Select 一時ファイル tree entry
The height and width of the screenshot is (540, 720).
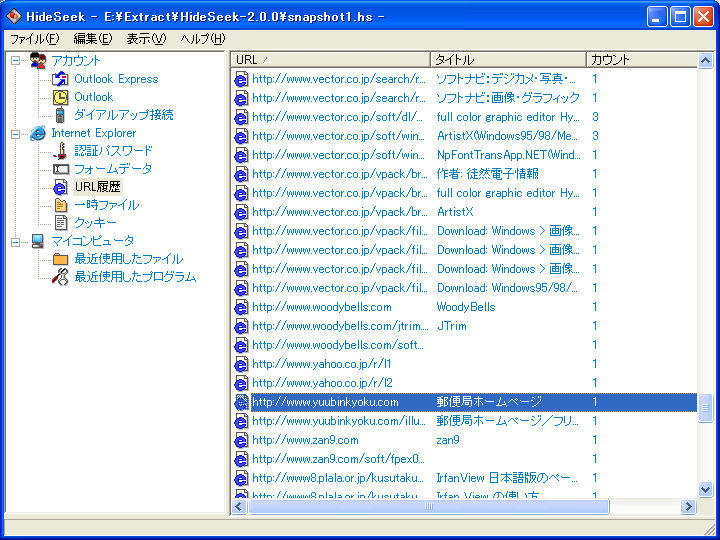click(x=107, y=205)
